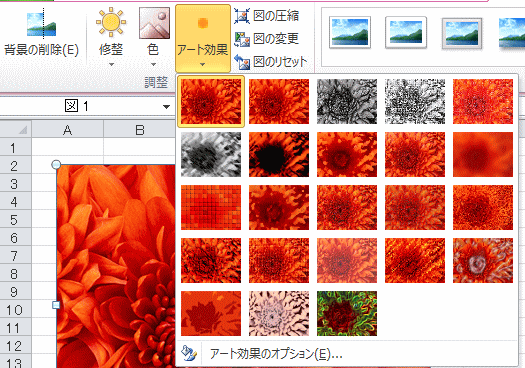Apply the diagonal yellow-streaked etching effect
Image resolution: width=525 pixels, height=368 pixels.
(x=415, y=261)
